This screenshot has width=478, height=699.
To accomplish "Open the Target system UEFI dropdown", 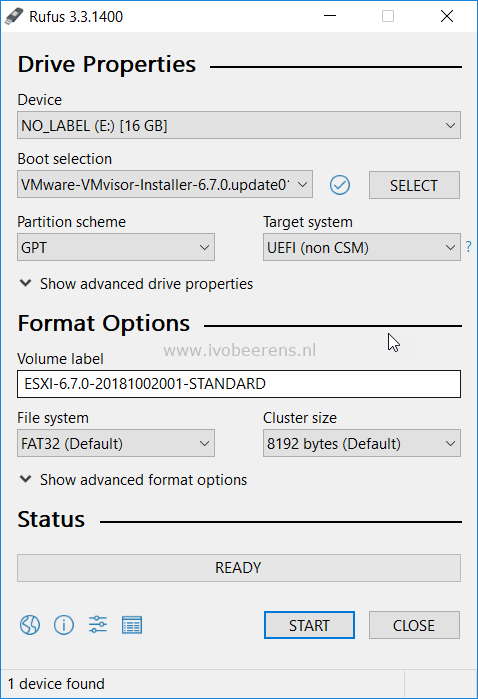I will click(362, 247).
